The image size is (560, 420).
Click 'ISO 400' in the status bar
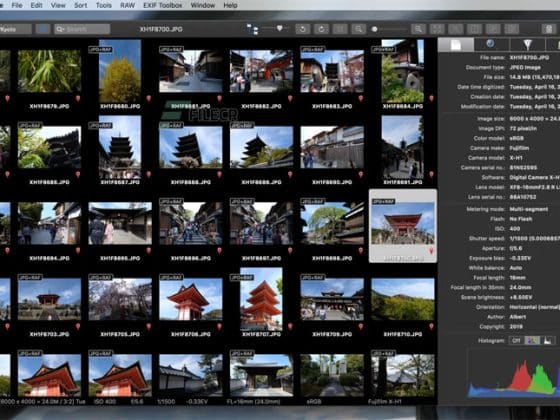pos(105,402)
